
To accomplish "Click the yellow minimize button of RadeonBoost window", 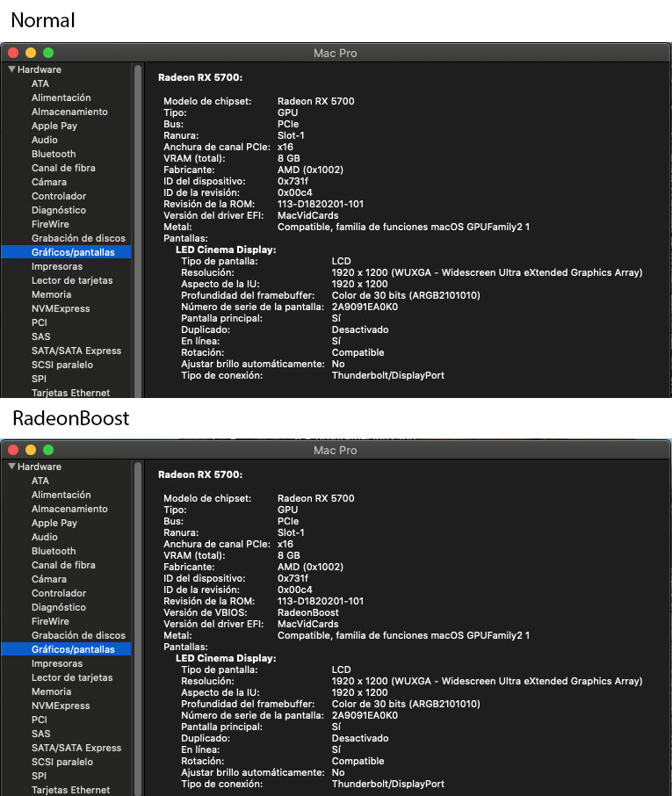I will click(x=31, y=450).
